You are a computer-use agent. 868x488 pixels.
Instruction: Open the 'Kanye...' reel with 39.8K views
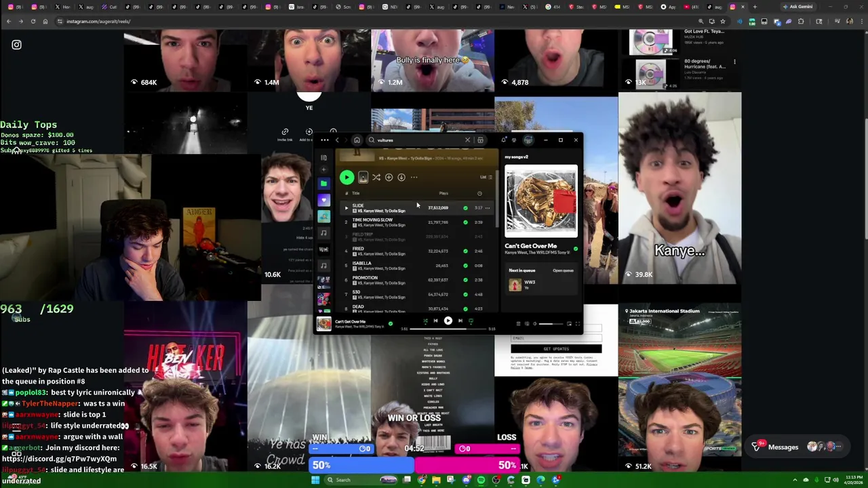pos(679,188)
